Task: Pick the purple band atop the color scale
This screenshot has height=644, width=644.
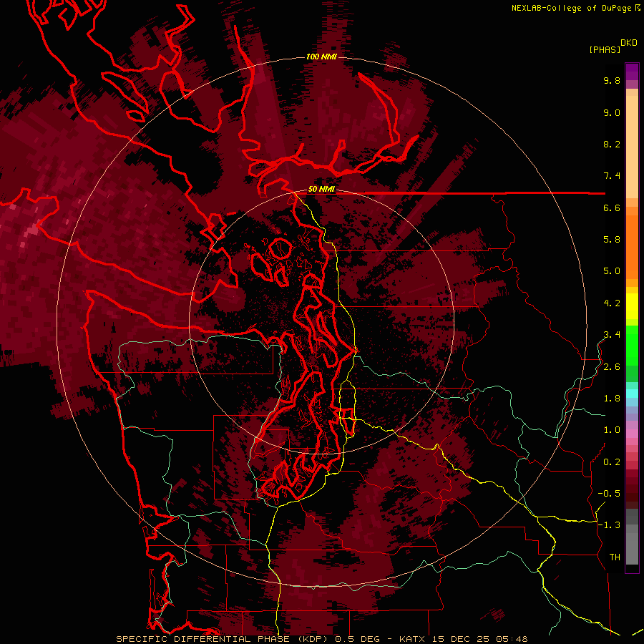Action: [632, 72]
